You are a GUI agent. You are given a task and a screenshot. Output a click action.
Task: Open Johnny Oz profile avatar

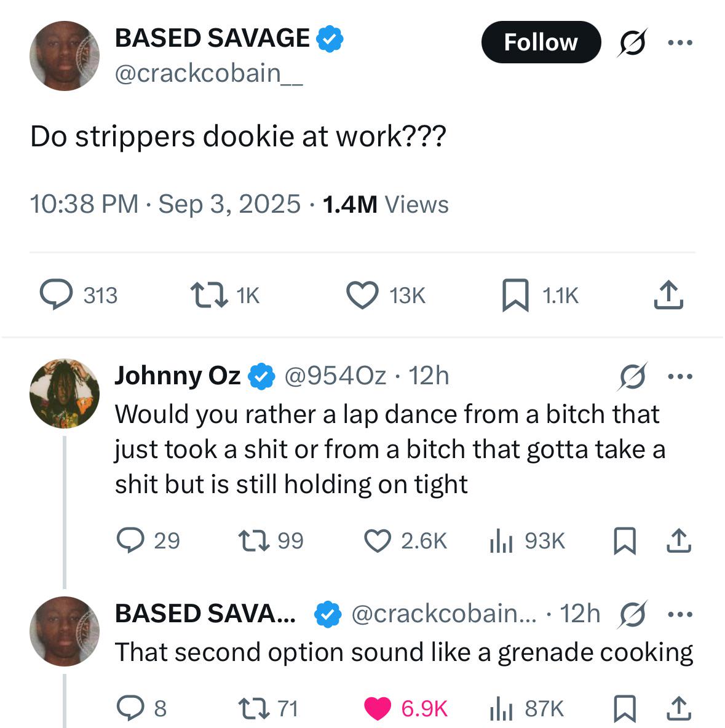pos(64,394)
